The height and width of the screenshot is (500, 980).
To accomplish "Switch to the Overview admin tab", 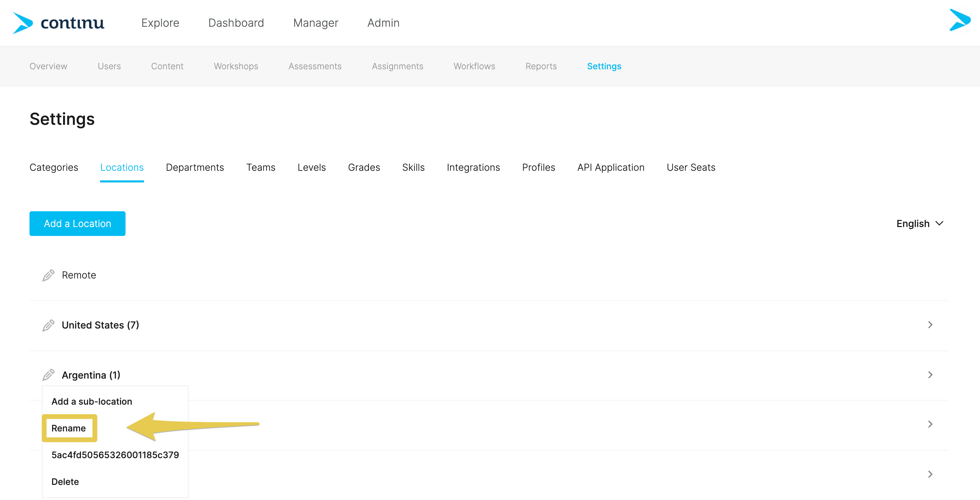I will point(48,66).
